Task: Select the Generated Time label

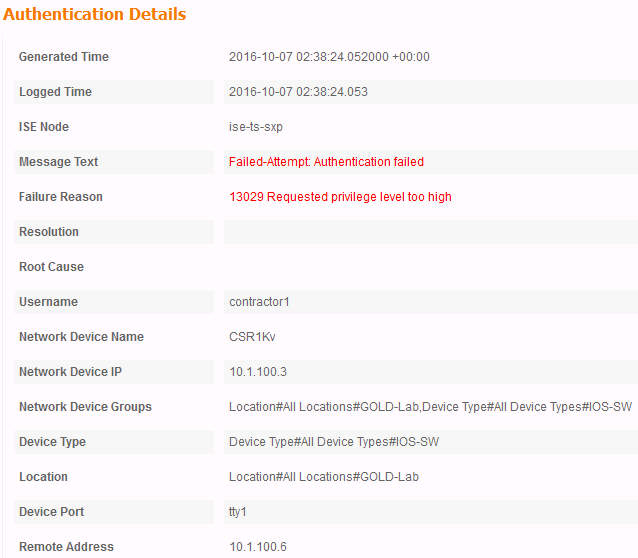Action: click(64, 57)
